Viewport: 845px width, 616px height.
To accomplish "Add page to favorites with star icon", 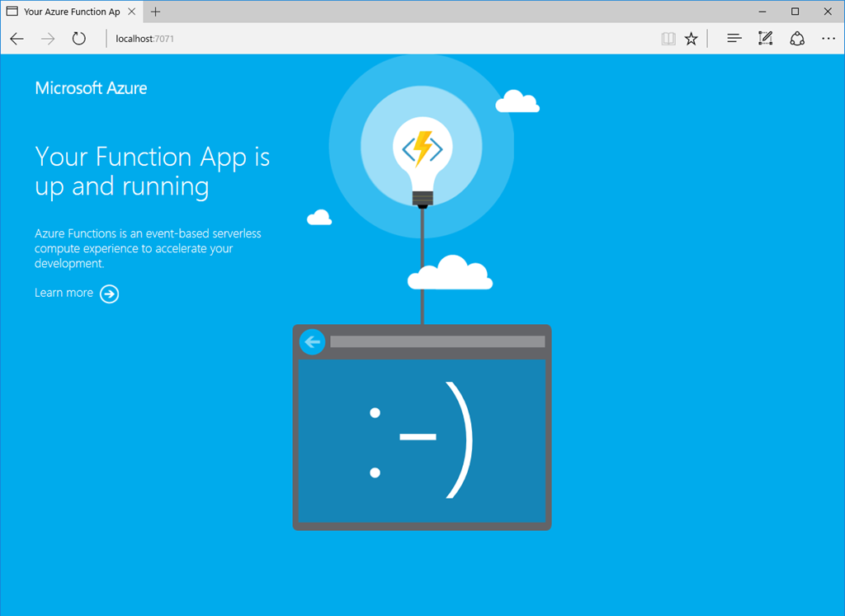I will click(x=691, y=39).
